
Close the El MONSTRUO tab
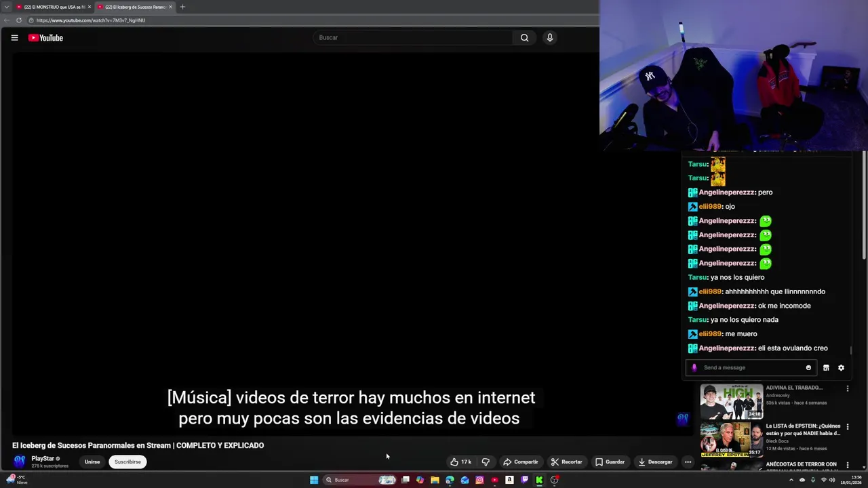pos(90,7)
